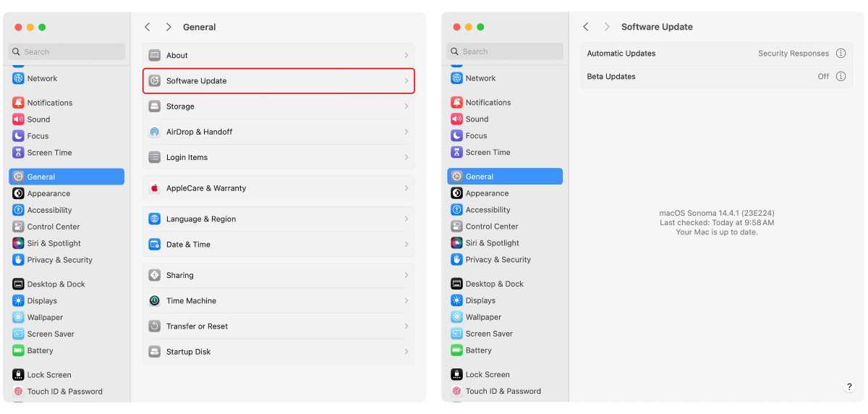Click Appearance icon in right window sidebar
This screenshot has height=414, width=868.
pos(456,193)
